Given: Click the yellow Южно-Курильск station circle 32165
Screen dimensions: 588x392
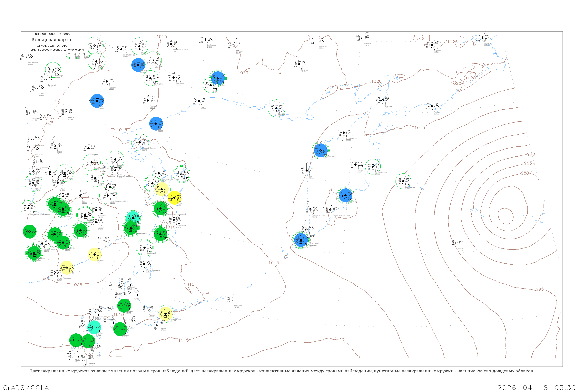Looking at the screenshot, I should click(x=165, y=314).
